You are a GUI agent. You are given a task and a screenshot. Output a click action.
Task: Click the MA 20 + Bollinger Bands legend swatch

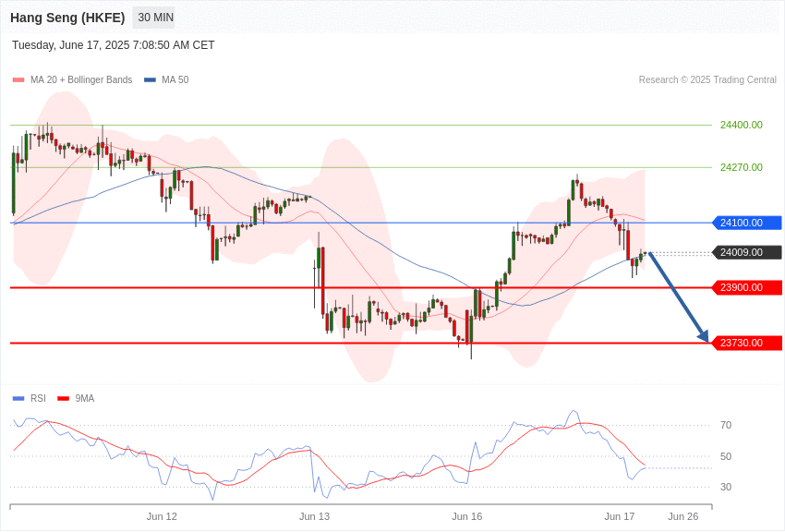coord(18,80)
